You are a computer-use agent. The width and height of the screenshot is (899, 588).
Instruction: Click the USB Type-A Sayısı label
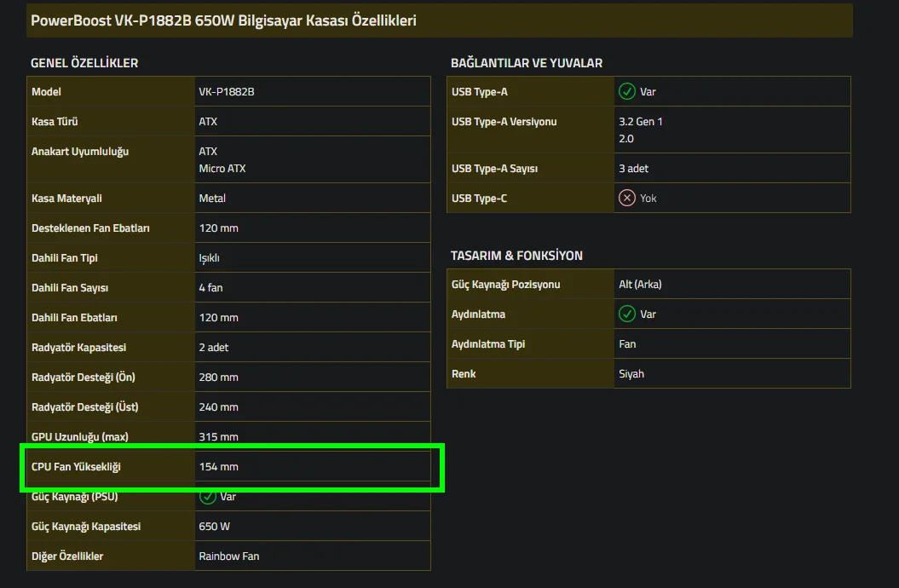point(495,169)
